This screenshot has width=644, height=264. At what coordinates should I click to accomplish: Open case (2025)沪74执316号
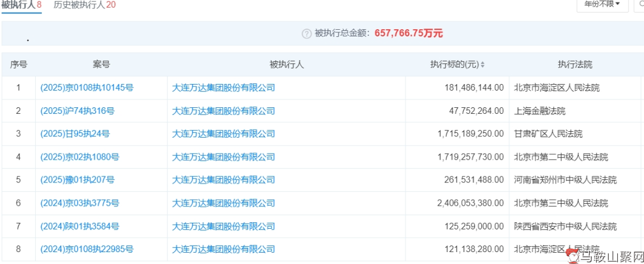point(77,111)
